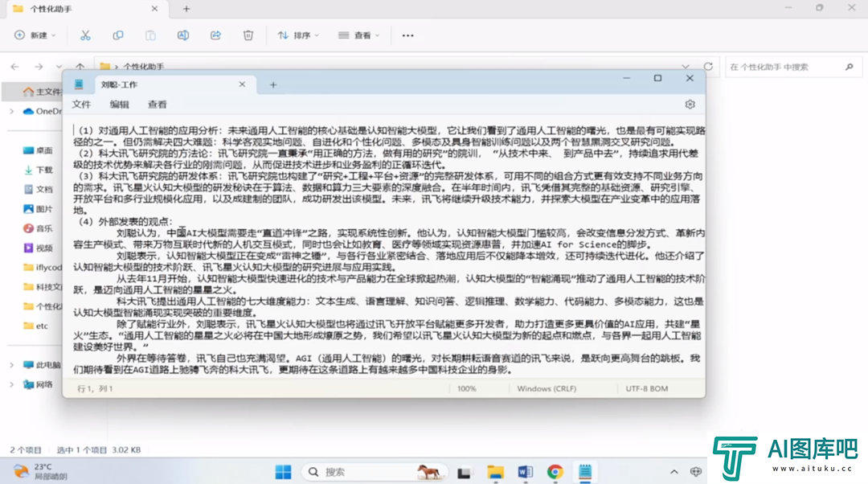Image resolution: width=868 pixels, height=484 pixels.
Task: Select the 个性化助手 File Explorer tab
Action: click(86, 9)
